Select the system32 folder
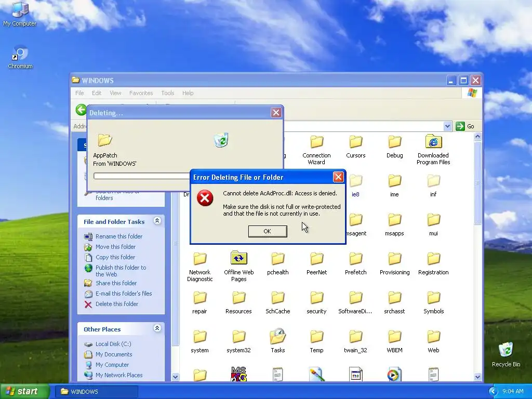Screen dimensions: 532x399 (x=239, y=342)
